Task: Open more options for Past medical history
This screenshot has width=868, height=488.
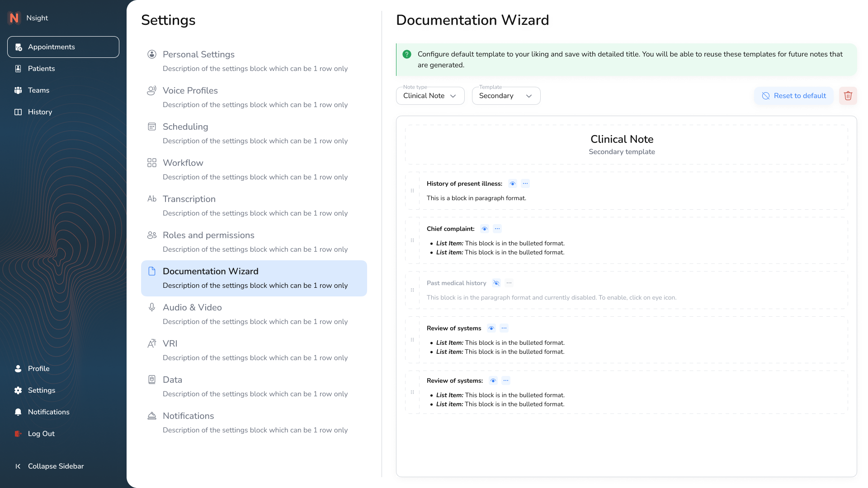Action: click(x=509, y=283)
